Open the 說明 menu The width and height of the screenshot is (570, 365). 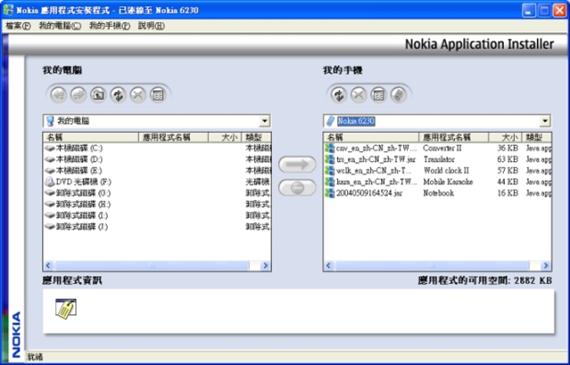(151, 26)
